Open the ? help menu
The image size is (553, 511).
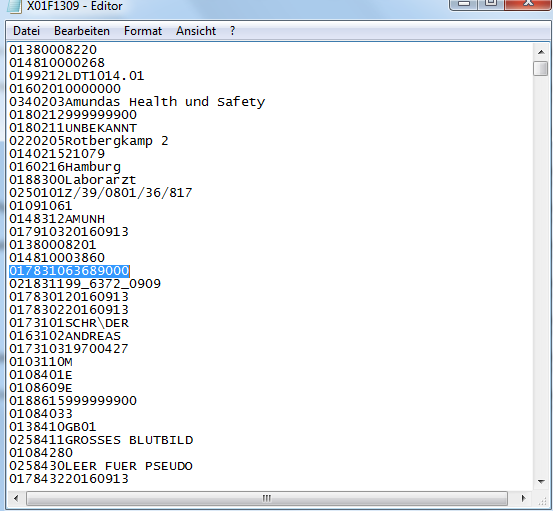pyautogui.click(x=232, y=31)
